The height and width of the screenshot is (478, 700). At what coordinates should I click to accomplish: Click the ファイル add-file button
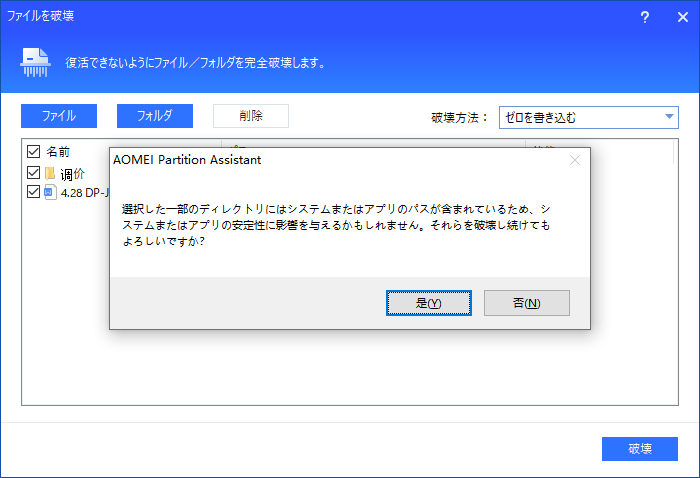(x=59, y=116)
